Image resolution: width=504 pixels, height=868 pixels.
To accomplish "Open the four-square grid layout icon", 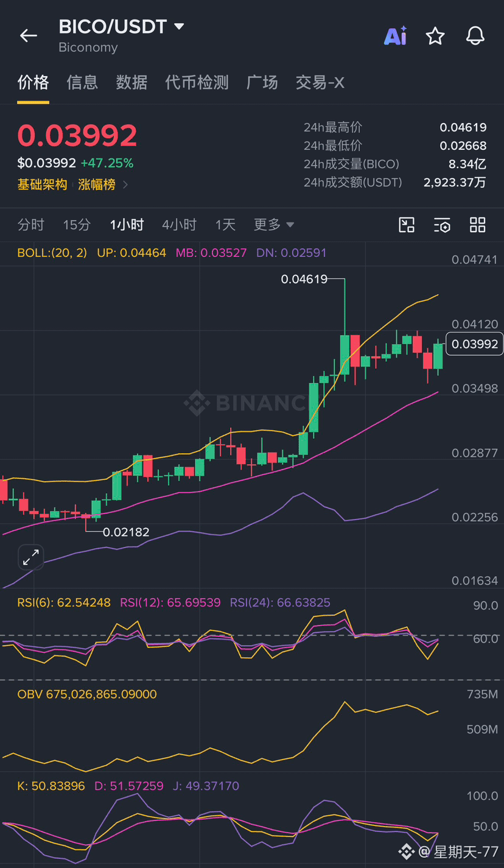I will coord(478,225).
